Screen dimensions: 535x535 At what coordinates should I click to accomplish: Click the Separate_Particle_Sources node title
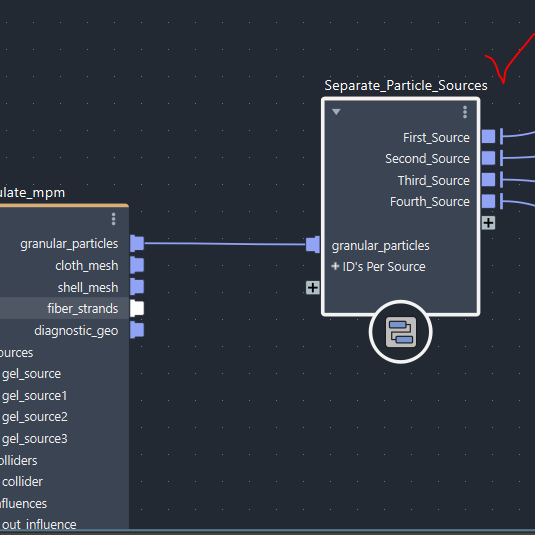(406, 86)
